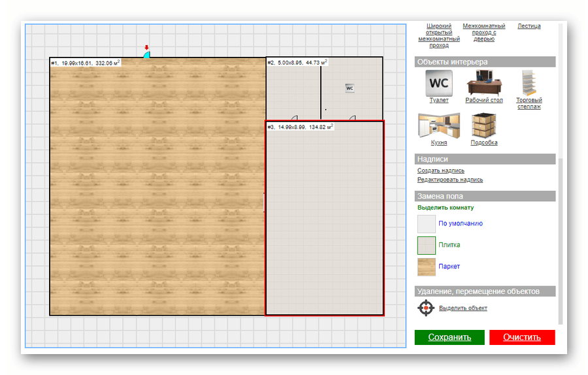This screenshot has width=588, height=375.
Task: Choose the Паркет parquet floor swatch
Action: pyautogui.click(x=426, y=267)
